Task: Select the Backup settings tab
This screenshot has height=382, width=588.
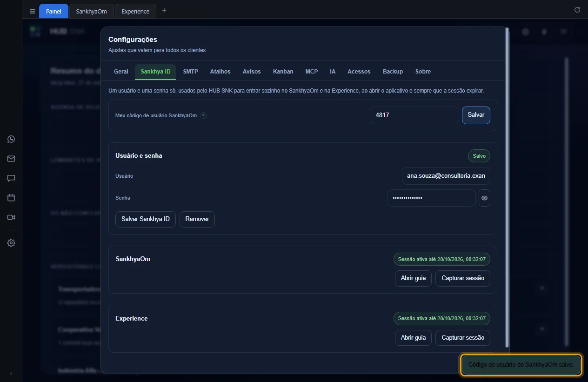Action: click(x=393, y=72)
